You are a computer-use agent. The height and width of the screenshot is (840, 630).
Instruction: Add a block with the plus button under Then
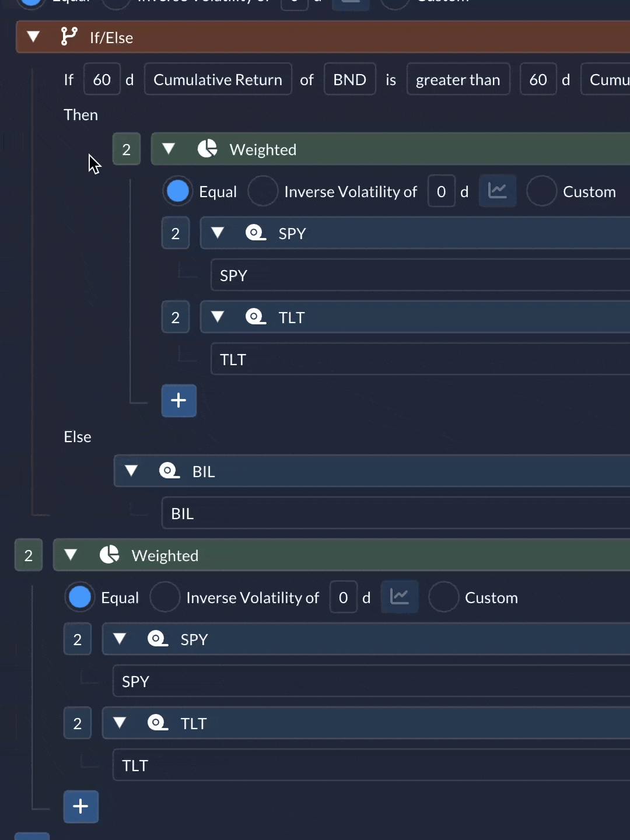[x=178, y=401]
